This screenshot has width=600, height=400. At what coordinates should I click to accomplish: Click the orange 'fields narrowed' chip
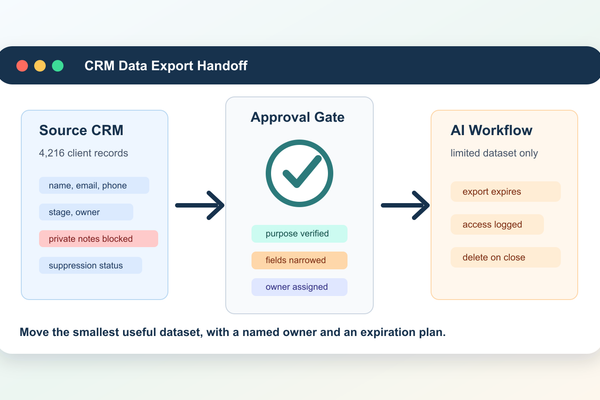(299, 260)
